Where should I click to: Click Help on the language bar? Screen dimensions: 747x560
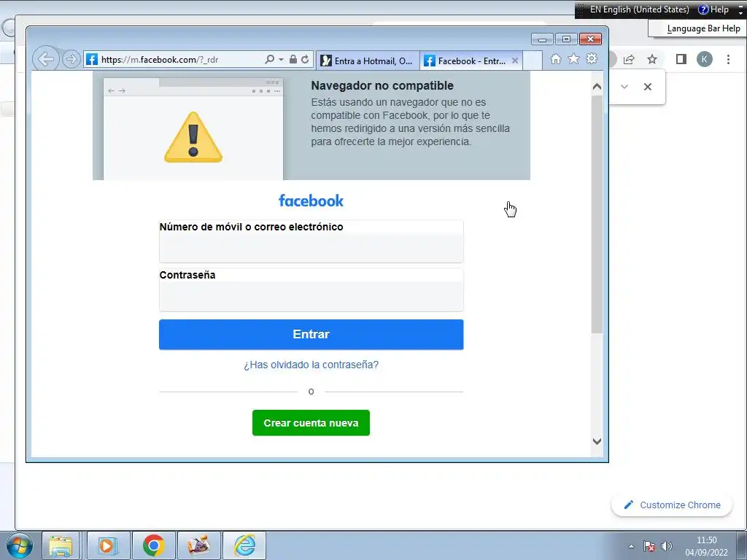(713, 9)
